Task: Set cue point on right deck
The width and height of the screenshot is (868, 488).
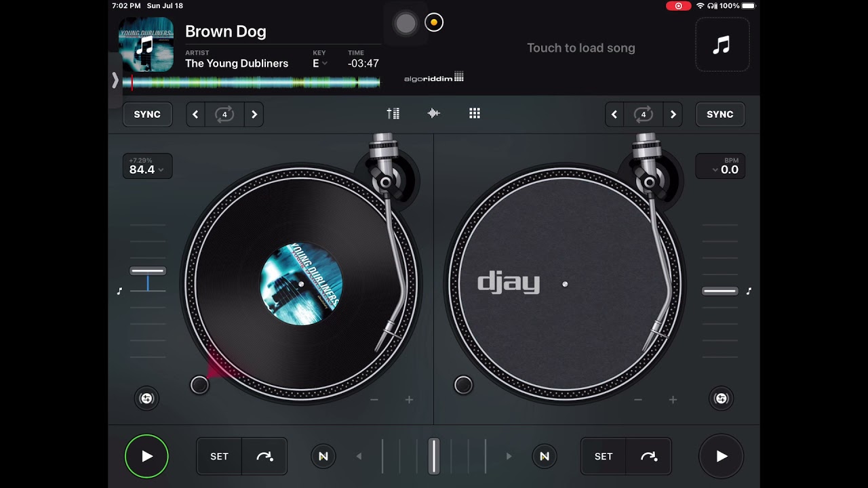Action: click(x=604, y=456)
